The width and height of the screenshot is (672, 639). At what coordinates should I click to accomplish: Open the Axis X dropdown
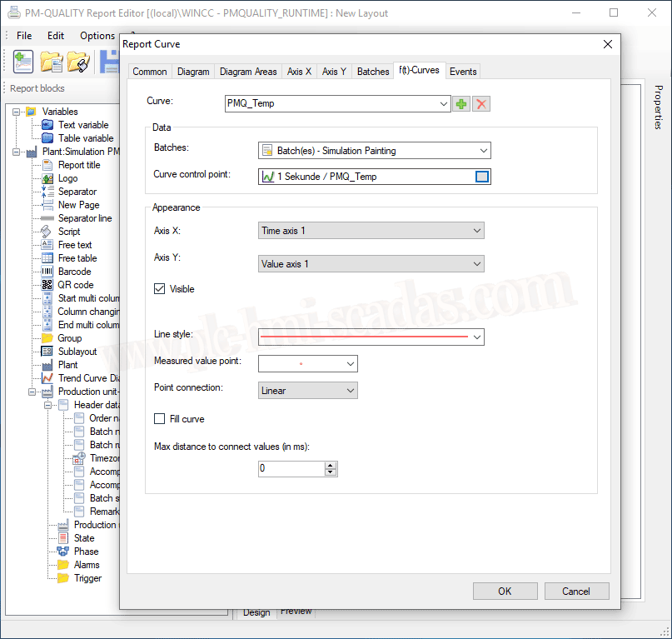click(371, 231)
